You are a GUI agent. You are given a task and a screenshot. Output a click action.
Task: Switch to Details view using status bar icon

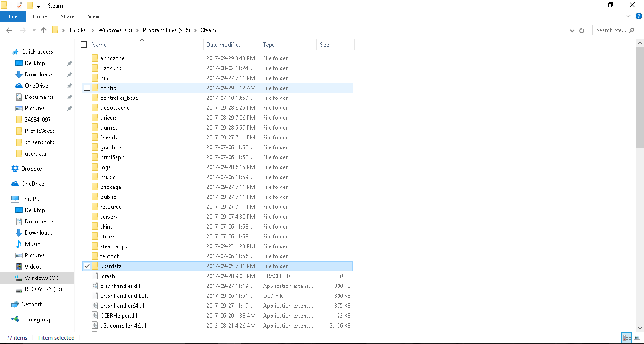tap(627, 337)
